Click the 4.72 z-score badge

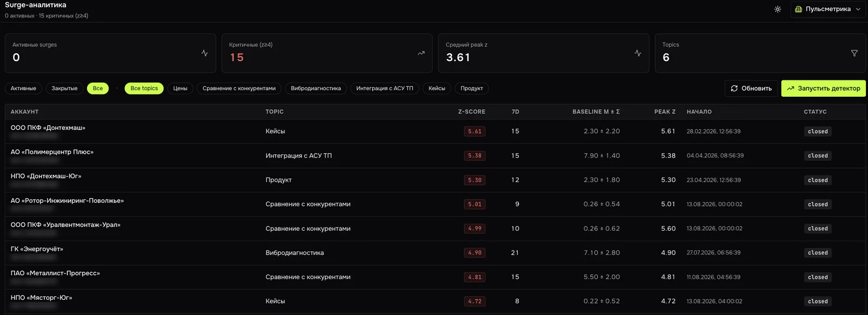coord(475,301)
